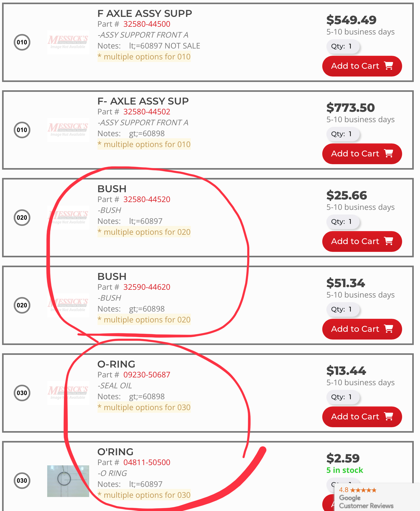This screenshot has height=511, width=420.
Task: Click the placeholder image for F- AXLE ASSY SUP
Action: [x=68, y=130]
